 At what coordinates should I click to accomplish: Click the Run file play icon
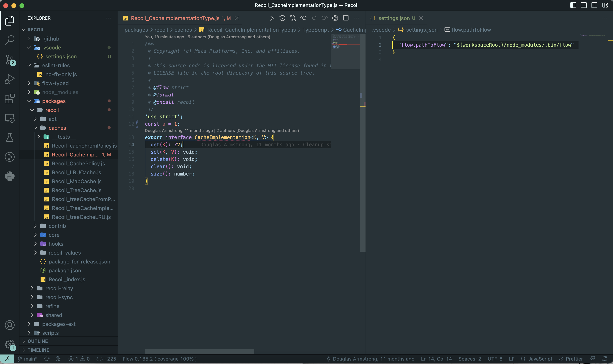[271, 18]
